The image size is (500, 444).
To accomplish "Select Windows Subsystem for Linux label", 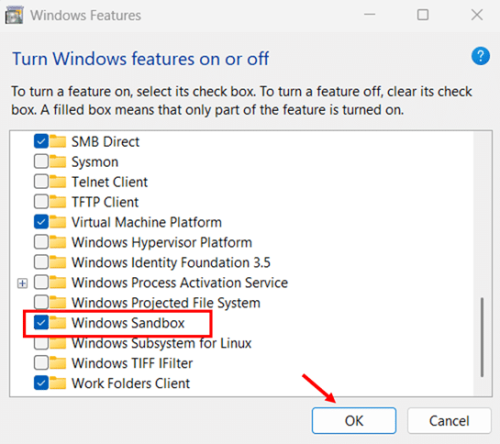I will pos(162,344).
